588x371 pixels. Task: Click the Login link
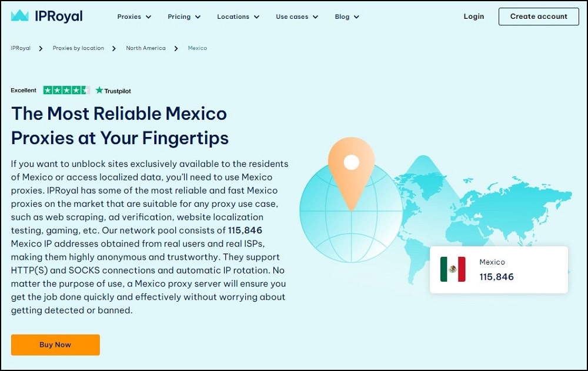[x=473, y=16]
